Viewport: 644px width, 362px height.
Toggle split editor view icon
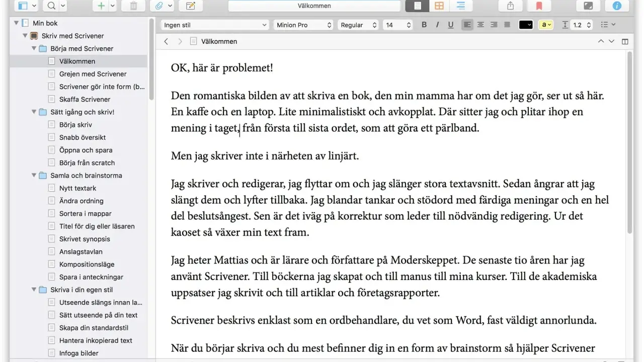tap(625, 42)
